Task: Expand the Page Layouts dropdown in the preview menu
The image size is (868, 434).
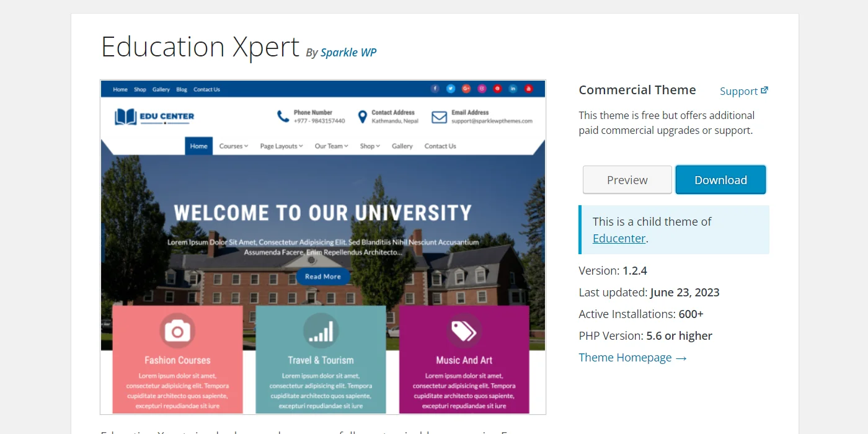Action: coord(281,146)
